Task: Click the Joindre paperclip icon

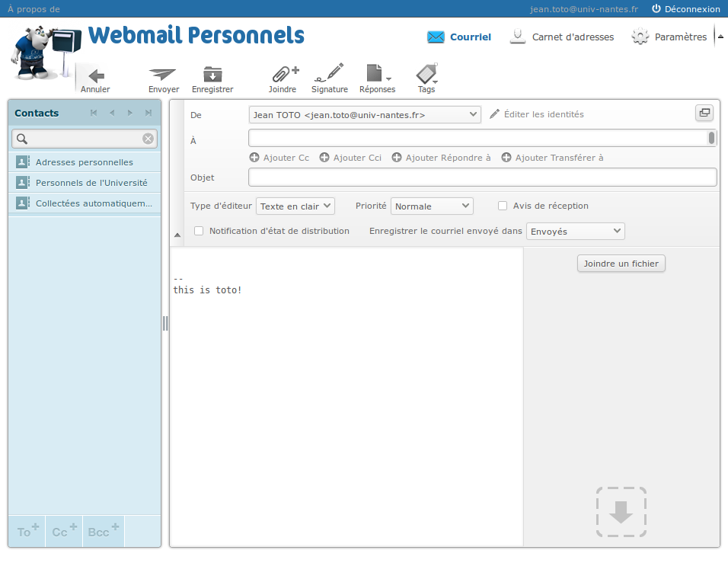Action: [283, 74]
